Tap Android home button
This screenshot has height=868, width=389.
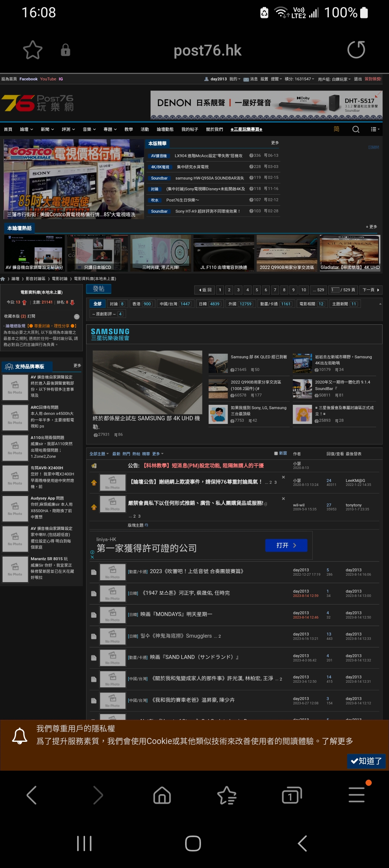pos(193,843)
